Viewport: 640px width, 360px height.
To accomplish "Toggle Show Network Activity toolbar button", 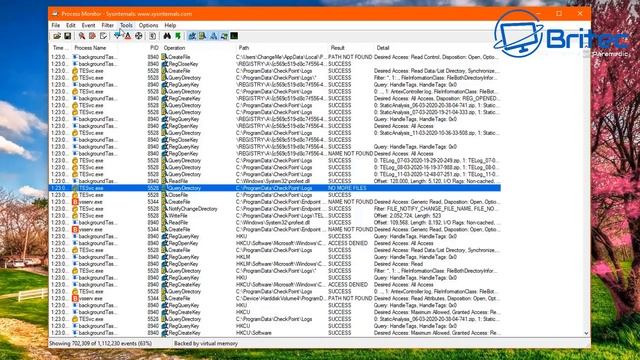I will click(213, 36).
